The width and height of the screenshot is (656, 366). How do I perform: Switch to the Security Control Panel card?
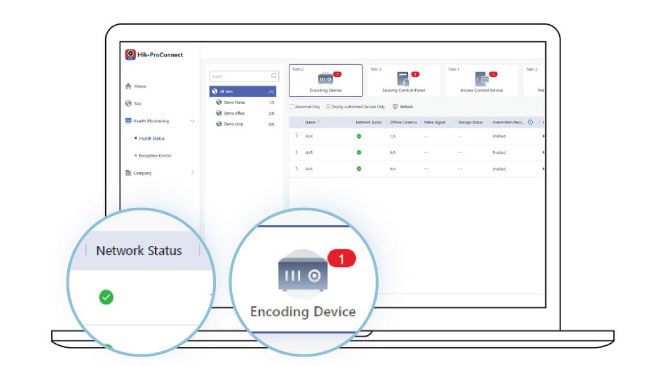coord(403,80)
